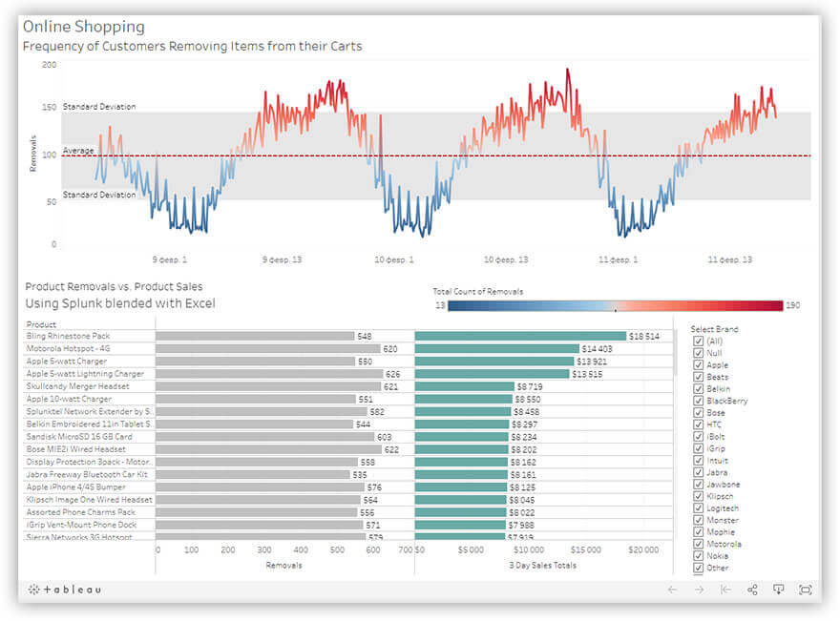The image size is (840, 621).
Task: Uncheck the Belkin brand checkbox
Action: (698, 388)
